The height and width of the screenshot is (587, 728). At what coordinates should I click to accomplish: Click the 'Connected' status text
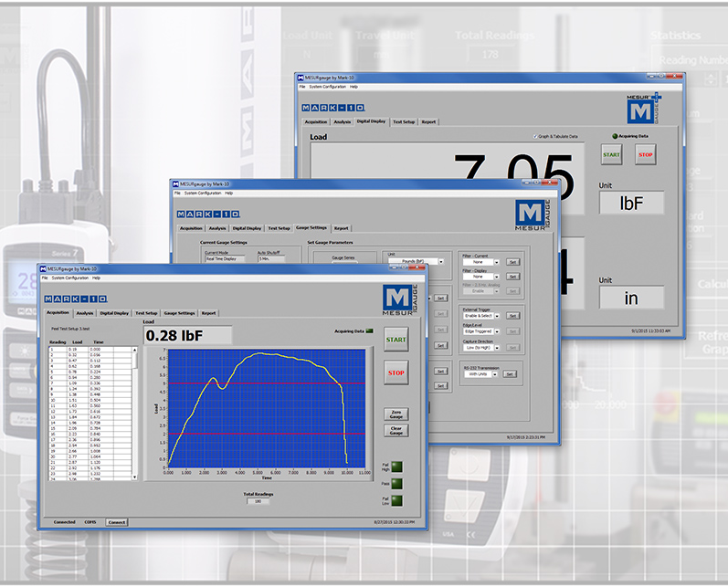(x=65, y=522)
